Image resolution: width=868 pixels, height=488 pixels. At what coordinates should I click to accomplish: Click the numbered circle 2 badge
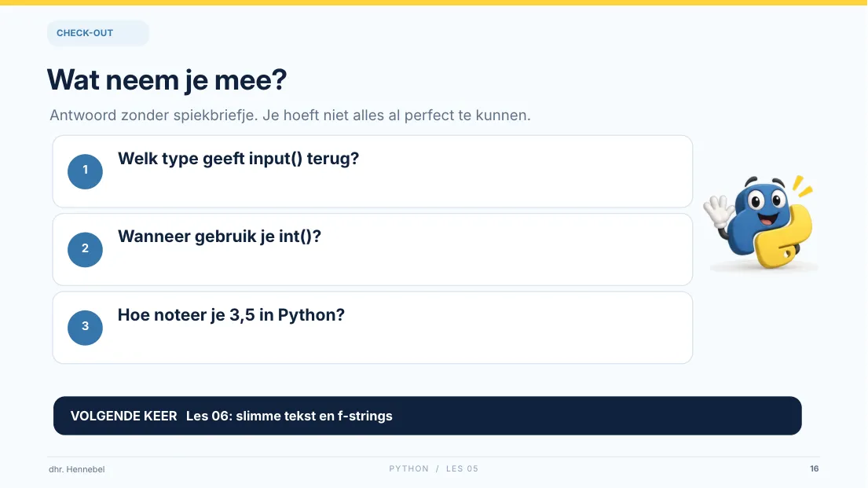pos(86,249)
